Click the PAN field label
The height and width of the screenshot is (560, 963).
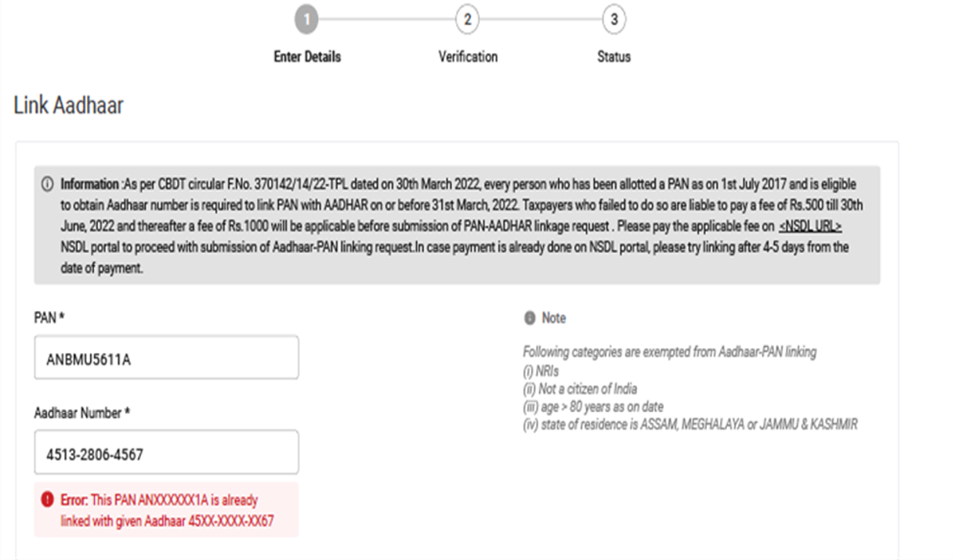tap(49, 317)
